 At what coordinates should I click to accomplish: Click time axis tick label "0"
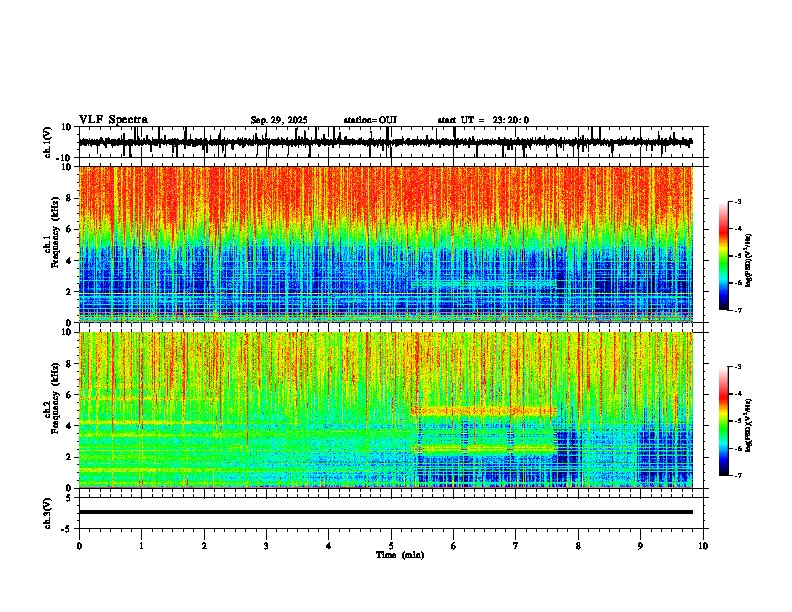(79, 546)
